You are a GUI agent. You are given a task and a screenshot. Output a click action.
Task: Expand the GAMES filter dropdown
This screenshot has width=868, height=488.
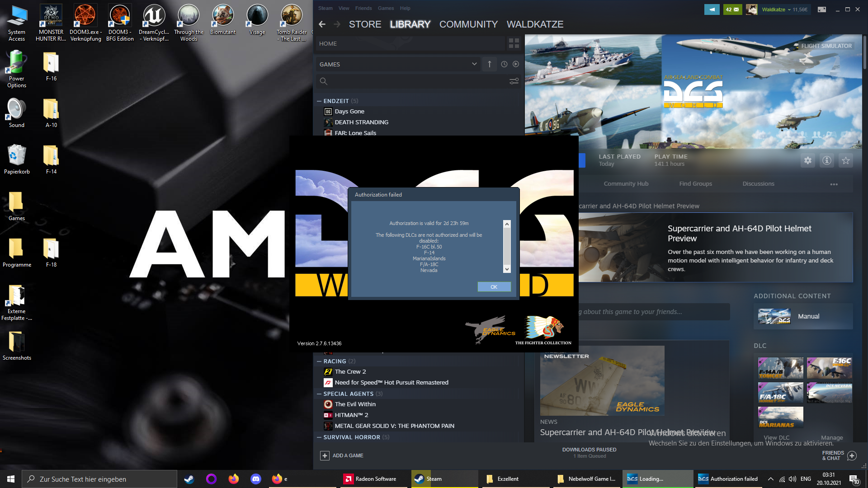[398, 64]
